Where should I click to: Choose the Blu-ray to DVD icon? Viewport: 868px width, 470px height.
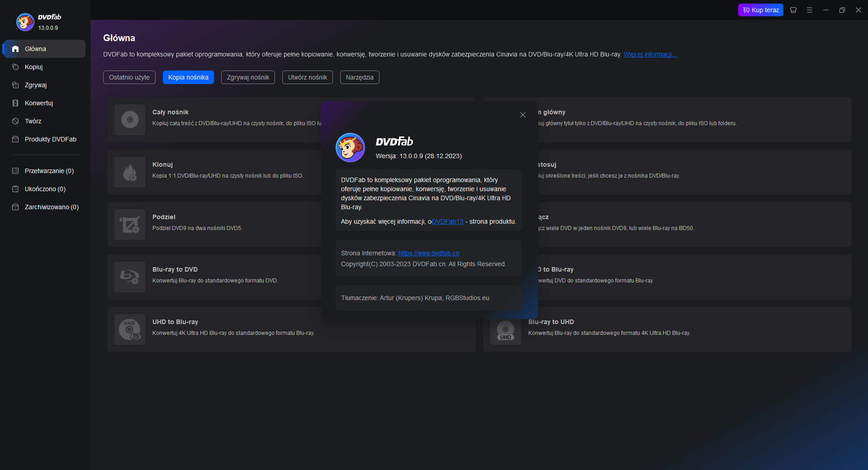point(130,277)
